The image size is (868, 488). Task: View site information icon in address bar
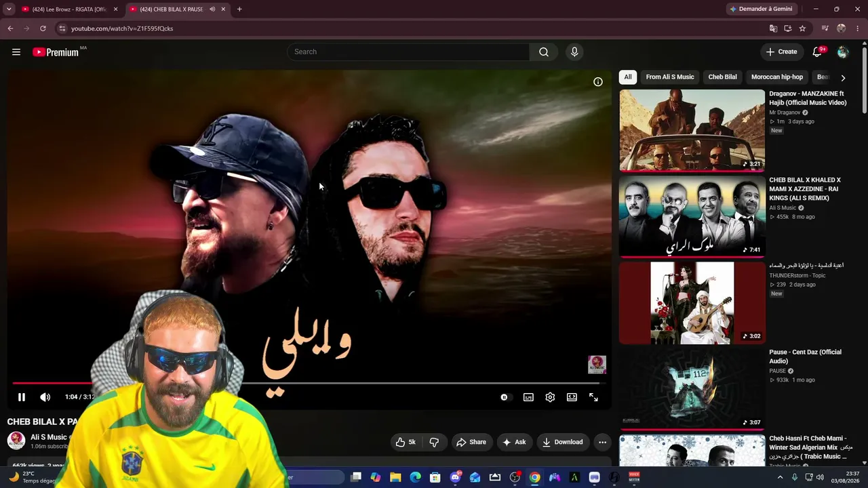coord(62,28)
